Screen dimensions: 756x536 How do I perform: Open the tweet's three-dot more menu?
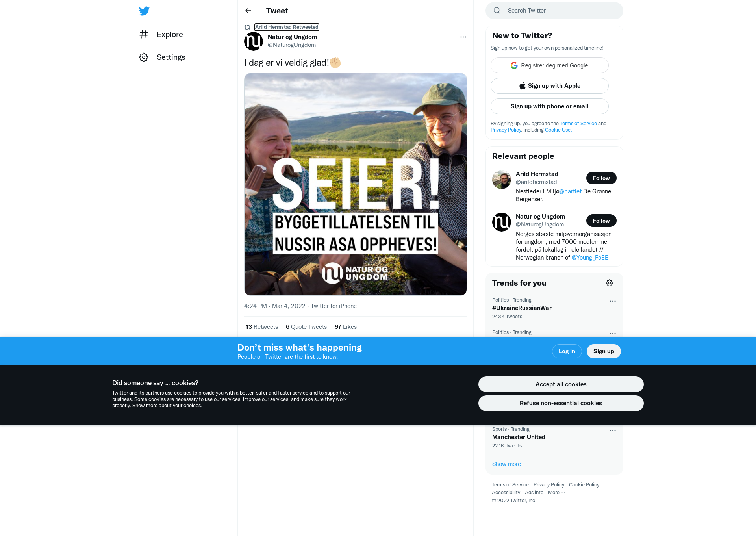click(x=463, y=37)
